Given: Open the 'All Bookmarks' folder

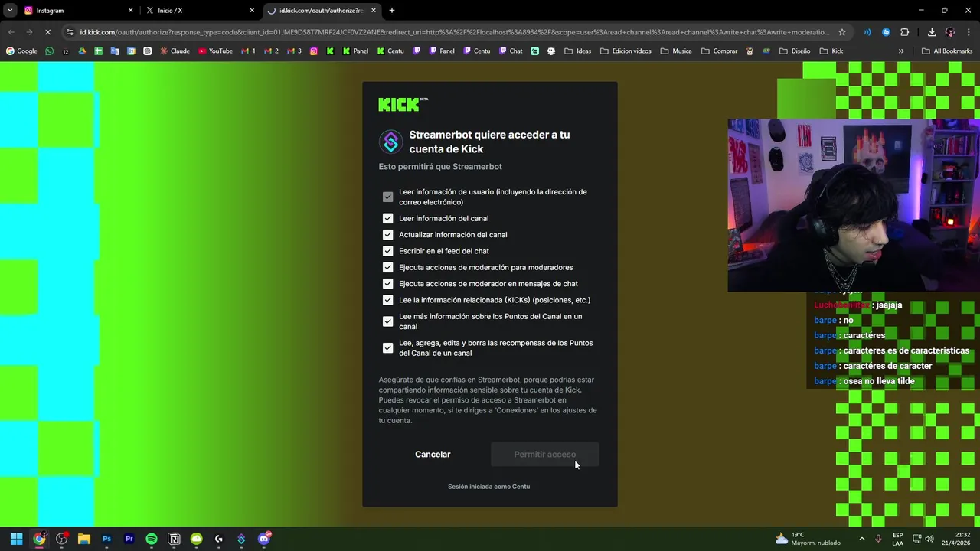Looking at the screenshot, I should pos(947,51).
